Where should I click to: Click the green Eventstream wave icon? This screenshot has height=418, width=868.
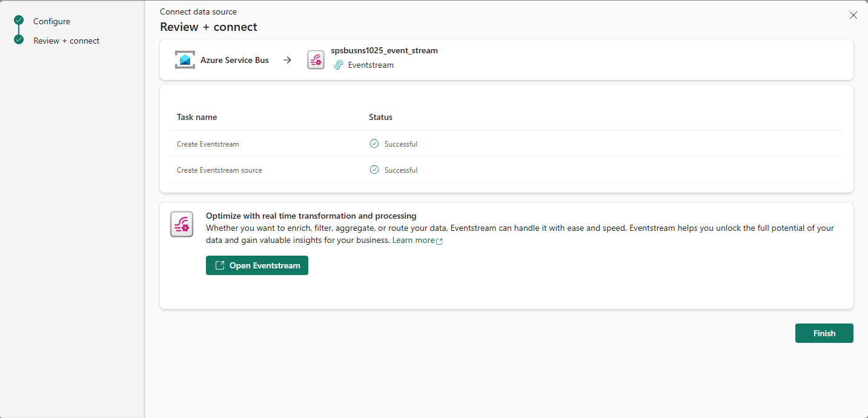pos(338,65)
